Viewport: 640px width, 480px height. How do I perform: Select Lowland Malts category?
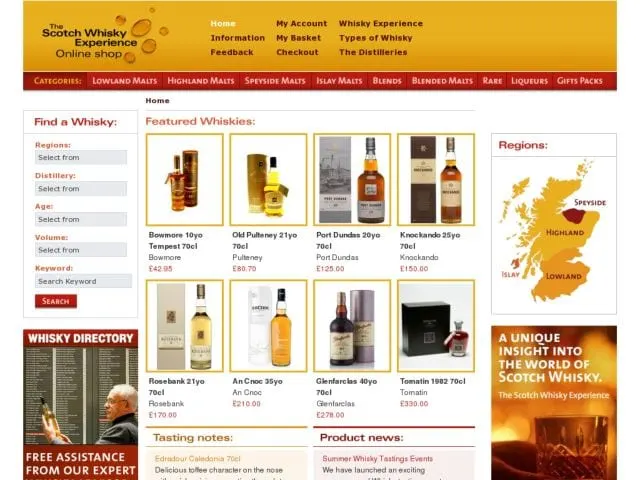pos(124,81)
